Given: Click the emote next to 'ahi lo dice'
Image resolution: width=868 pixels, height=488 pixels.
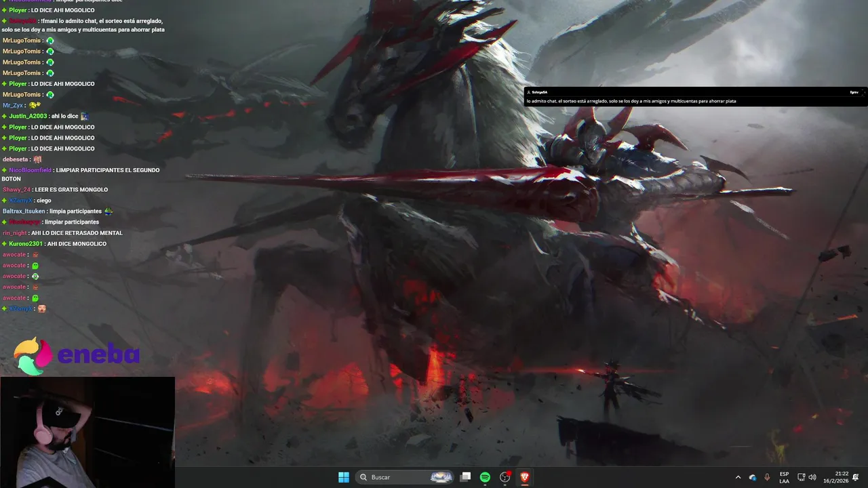Looking at the screenshot, I should 84,116.
